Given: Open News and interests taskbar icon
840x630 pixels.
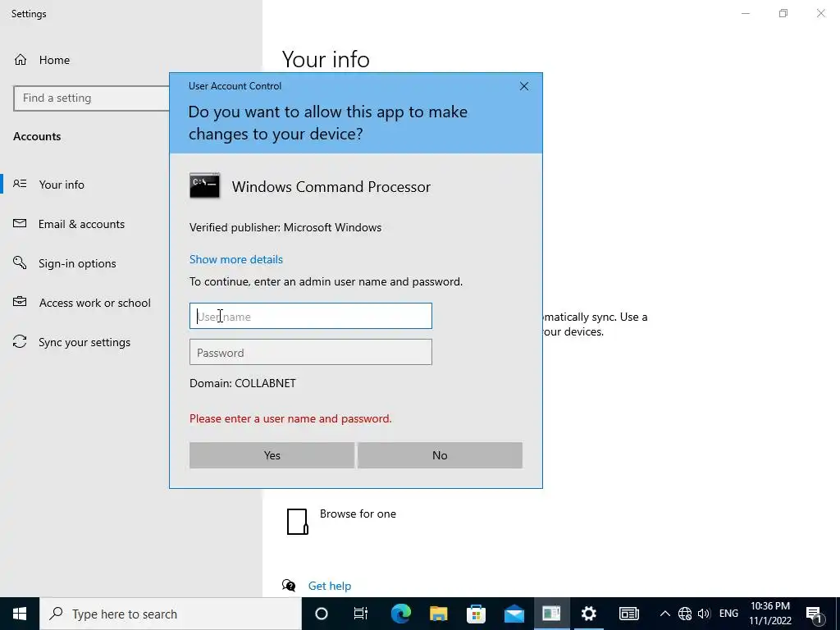Looking at the screenshot, I should pos(629,614).
